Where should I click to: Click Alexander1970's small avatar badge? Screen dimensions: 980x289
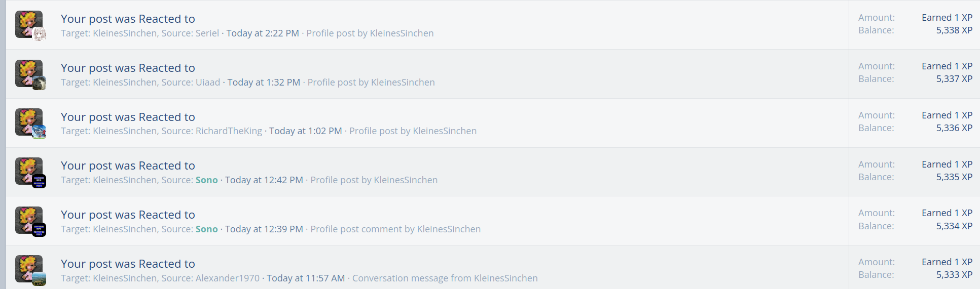[x=40, y=279]
